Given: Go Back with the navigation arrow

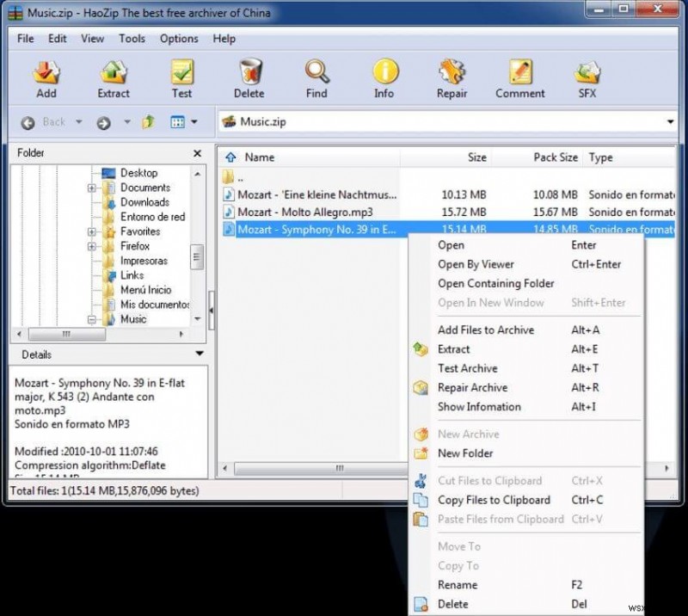Looking at the screenshot, I should click(28, 123).
